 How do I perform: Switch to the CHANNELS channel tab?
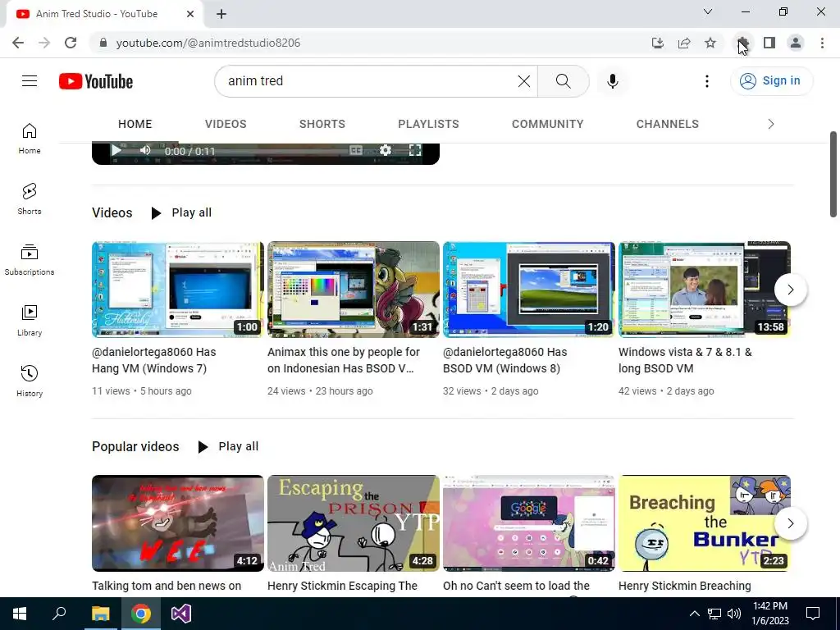667,124
